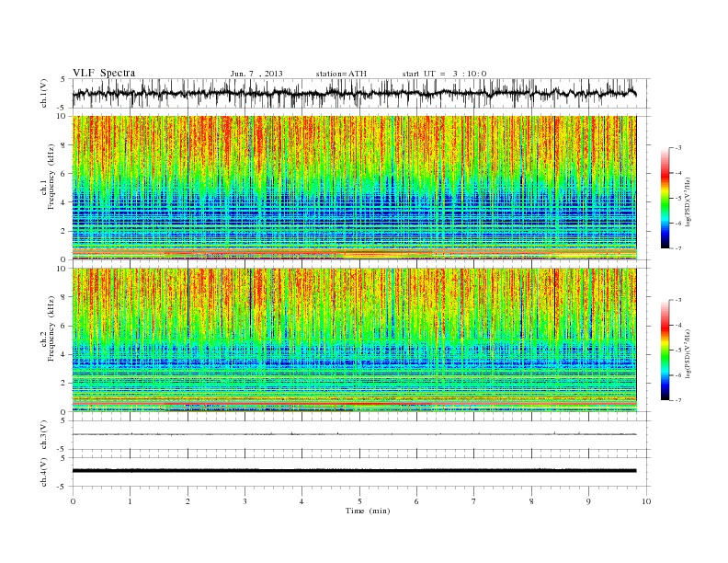Click the ch.1 voltage waveform trace
Screen dimensions: 728x563
[354, 93]
